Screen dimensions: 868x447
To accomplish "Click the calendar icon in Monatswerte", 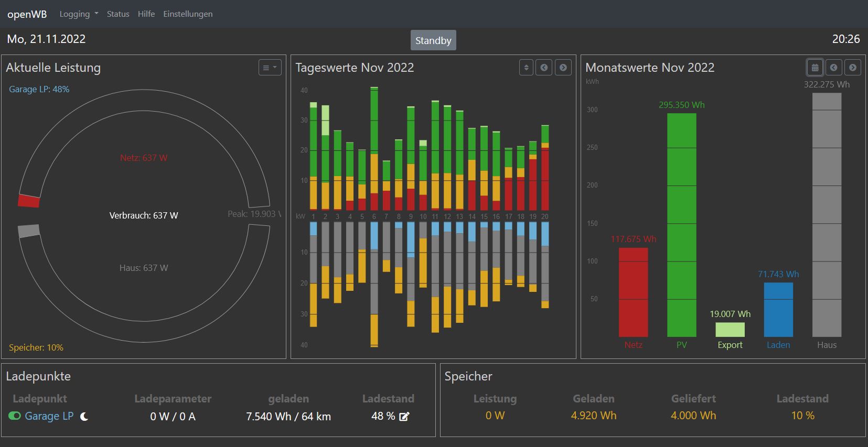I will 815,68.
